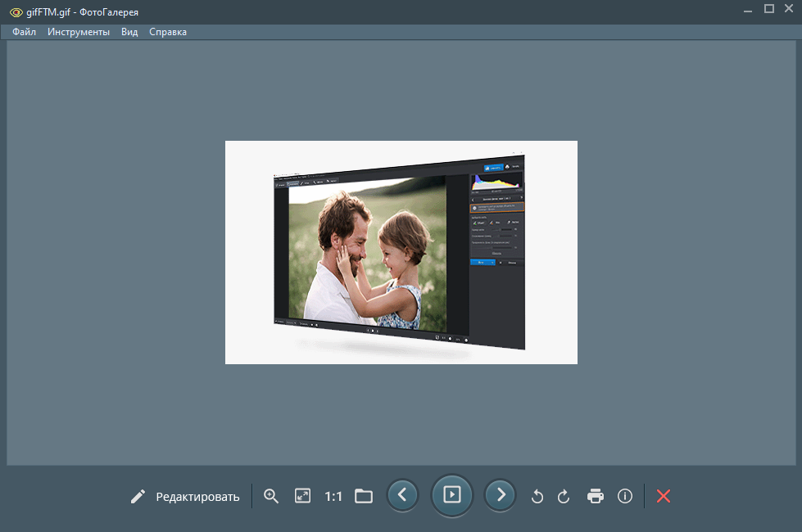Zoom in with the magnifier icon
The image size is (802, 532).
click(x=271, y=496)
